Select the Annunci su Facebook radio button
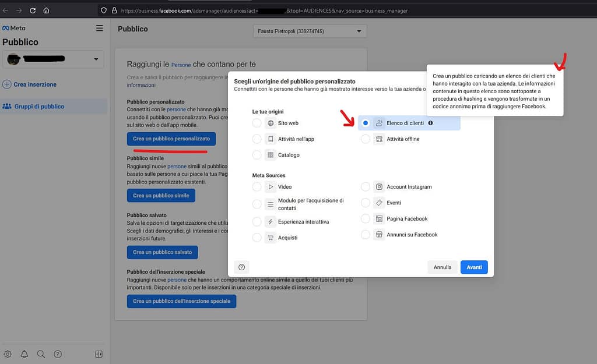This screenshot has height=364, width=597. [366, 235]
